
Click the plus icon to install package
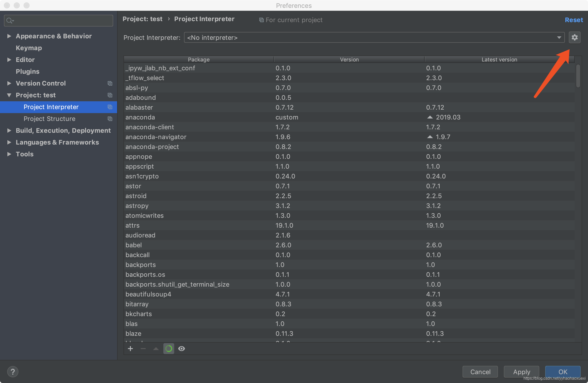(x=130, y=348)
